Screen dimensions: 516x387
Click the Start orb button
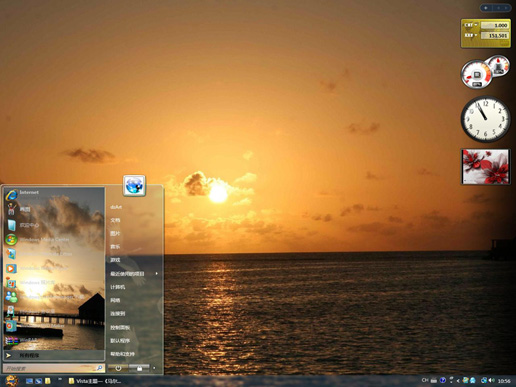pyautogui.click(x=11, y=380)
